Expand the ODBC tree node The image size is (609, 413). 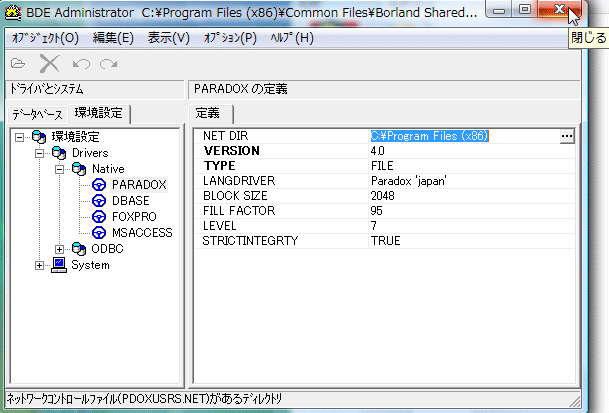click(x=59, y=249)
